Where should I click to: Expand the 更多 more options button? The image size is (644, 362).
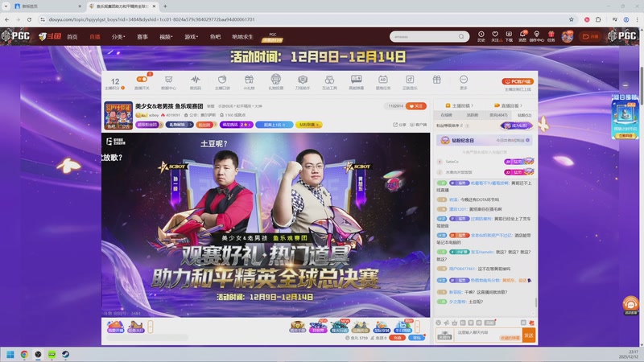click(x=464, y=82)
